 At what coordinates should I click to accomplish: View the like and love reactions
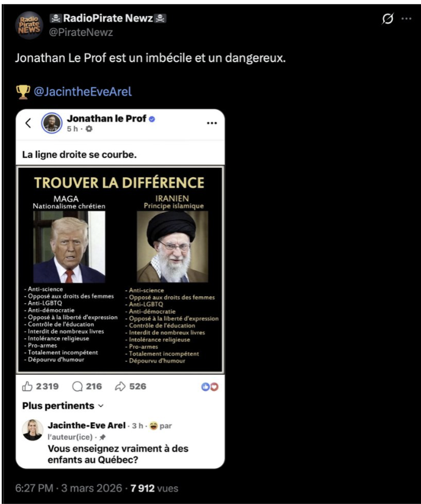coord(209,386)
